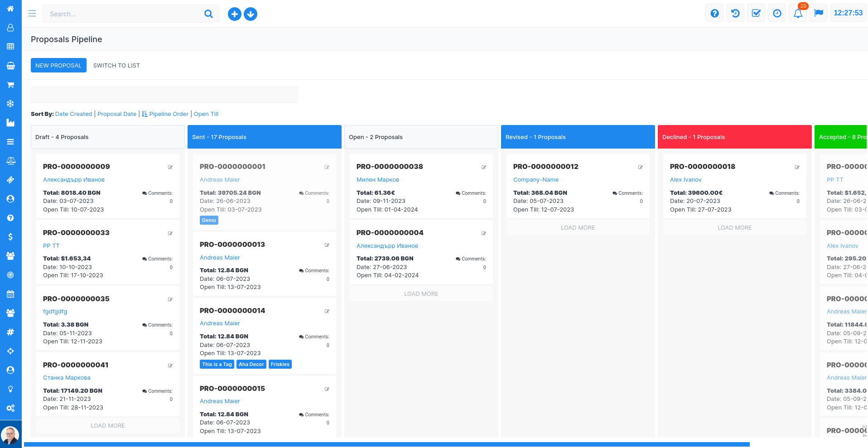Screen dimensions: 868x448
Task: Click the blue plus quick-add icon
Action: click(x=234, y=14)
